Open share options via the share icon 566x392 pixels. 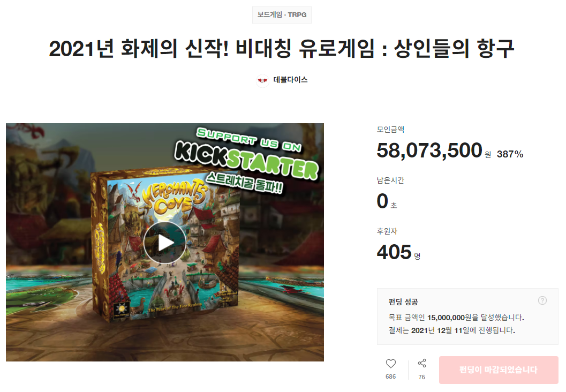coord(421,363)
